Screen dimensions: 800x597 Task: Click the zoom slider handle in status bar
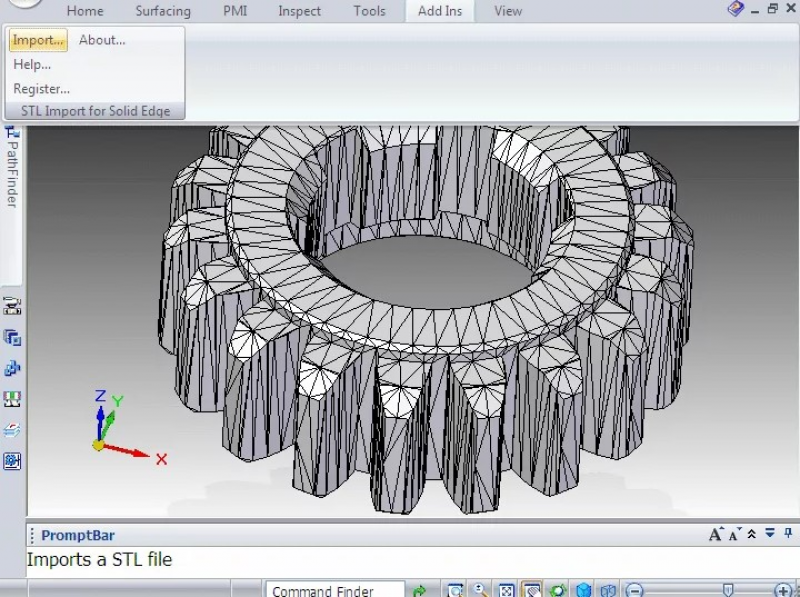(x=729, y=590)
